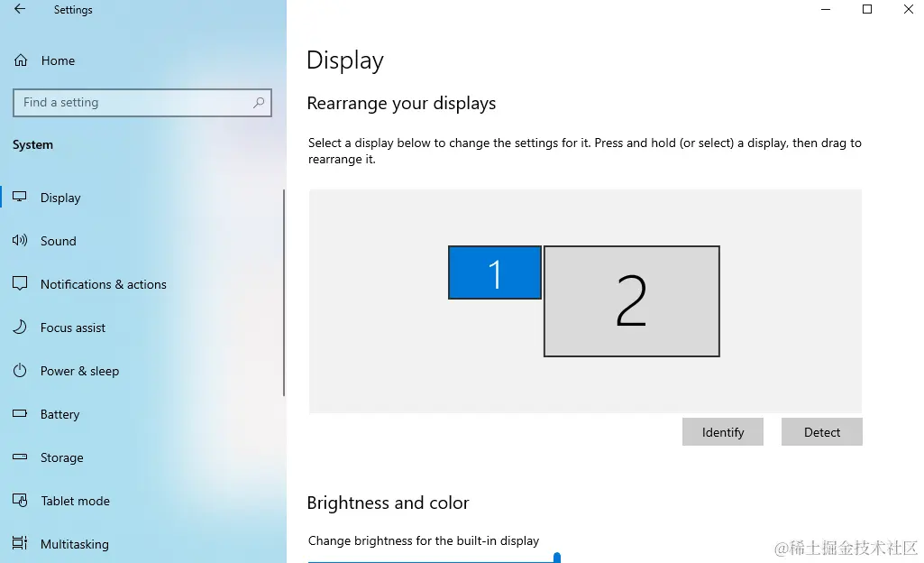Click the Brightness and color heading
924x563 pixels.
point(388,503)
